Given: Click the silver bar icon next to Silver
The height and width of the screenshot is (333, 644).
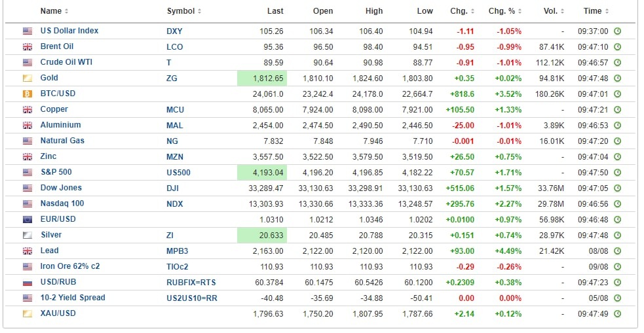Looking at the screenshot, I should (x=28, y=235).
